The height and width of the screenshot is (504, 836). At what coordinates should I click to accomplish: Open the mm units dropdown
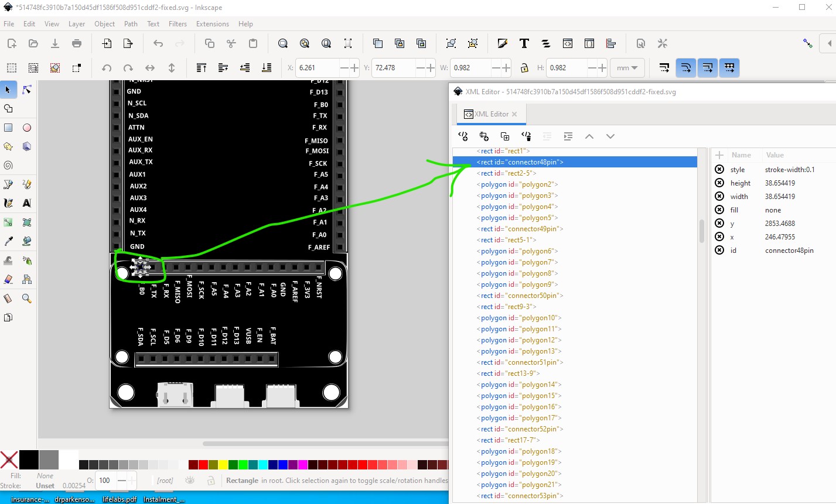(627, 68)
